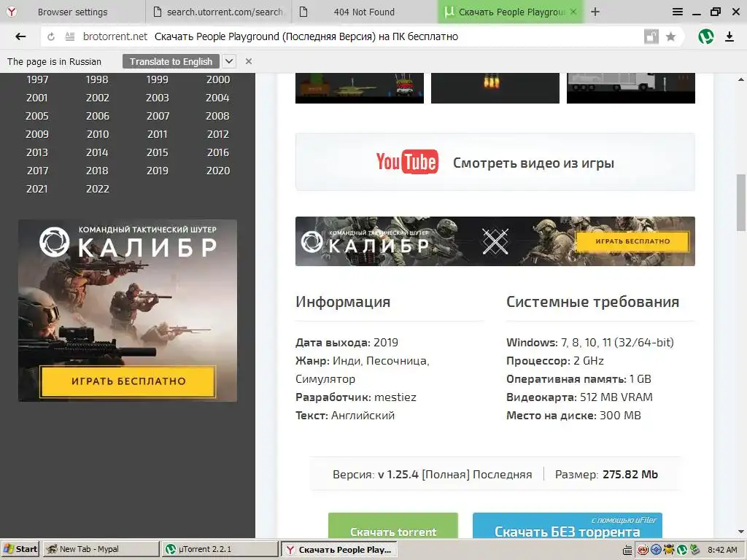Screen dimensions: 747x560
Task: Click the 512 MB VRAM requirement text
Action: [616, 397]
